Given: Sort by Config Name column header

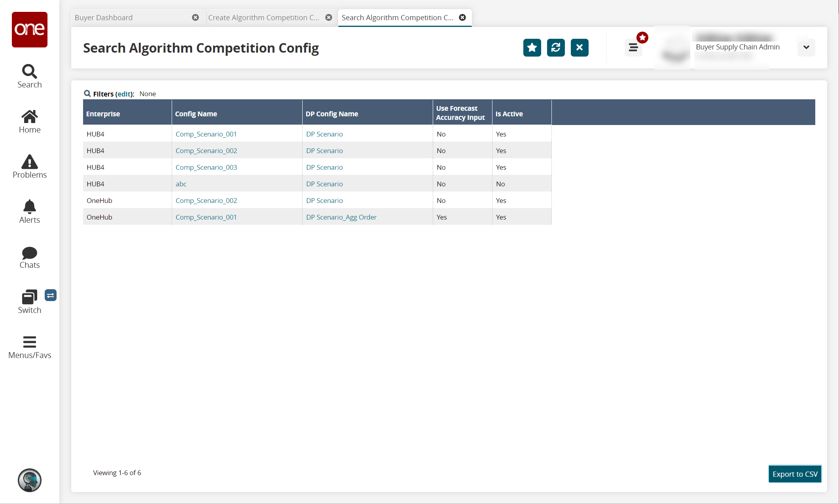Looking at the screenshot, I should (x=196, y=114).
